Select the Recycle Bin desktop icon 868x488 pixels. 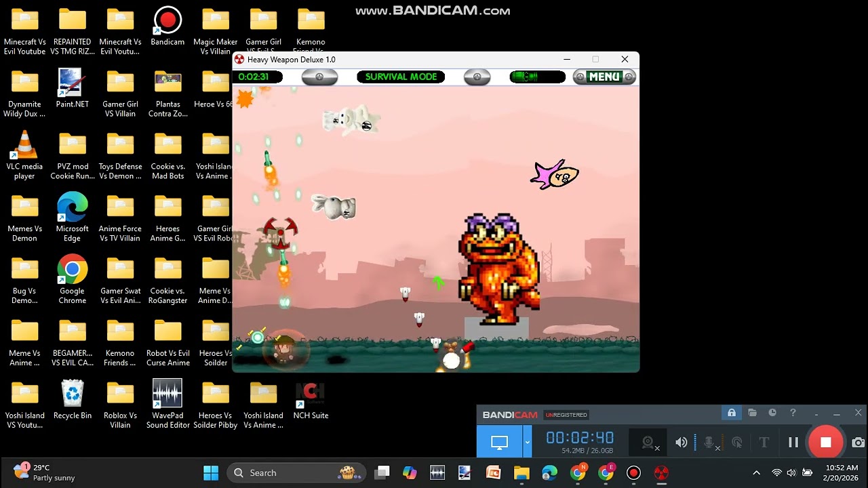coord(73,400)
